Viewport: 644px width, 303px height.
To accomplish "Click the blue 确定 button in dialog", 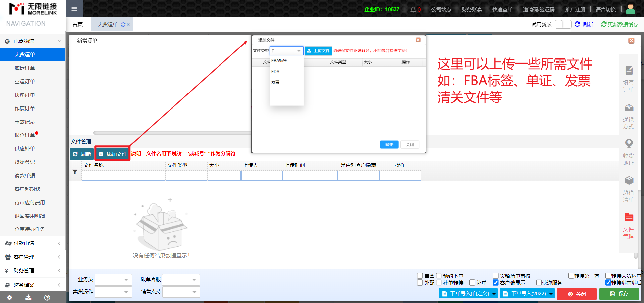I will pyautogui.click(x=389, y=145).
